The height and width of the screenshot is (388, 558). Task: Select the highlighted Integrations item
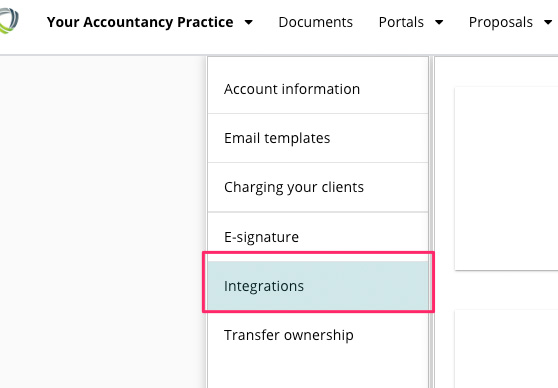[x=318, y=286]
